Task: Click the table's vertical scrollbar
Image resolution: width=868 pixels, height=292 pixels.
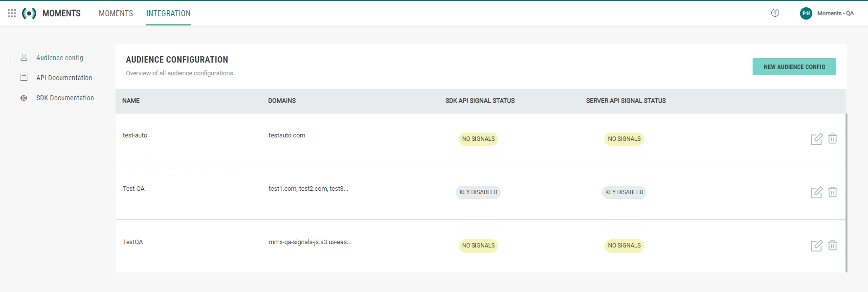Action: click(846, 193)
